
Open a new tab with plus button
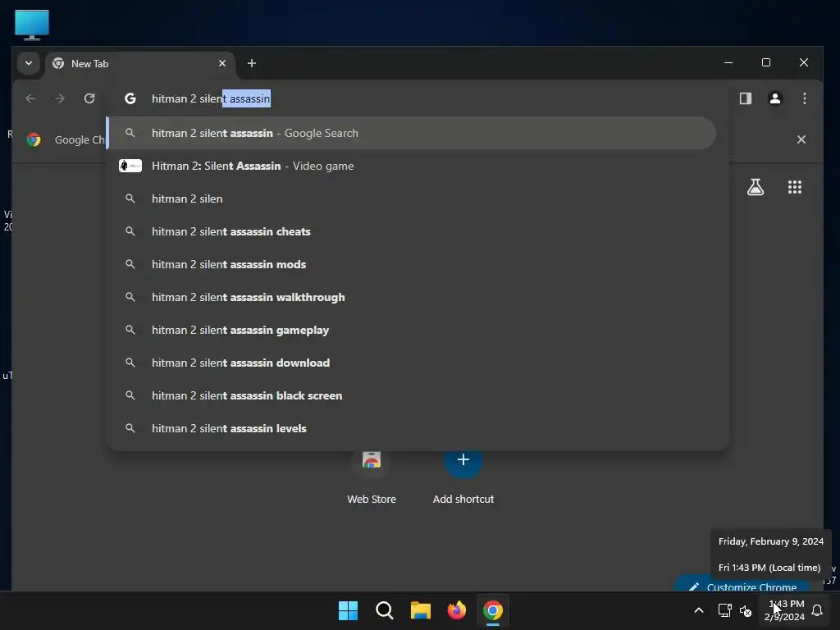251,63
